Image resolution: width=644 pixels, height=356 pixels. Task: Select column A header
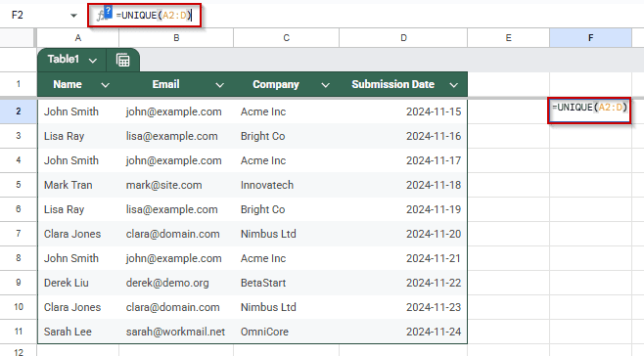[78, 38]
